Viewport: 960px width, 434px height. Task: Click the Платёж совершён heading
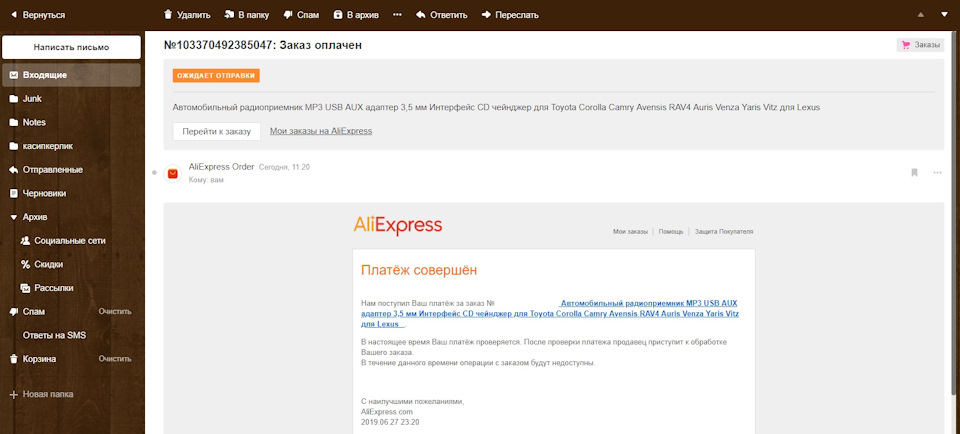pyautogui.click(x=419, y=270)
